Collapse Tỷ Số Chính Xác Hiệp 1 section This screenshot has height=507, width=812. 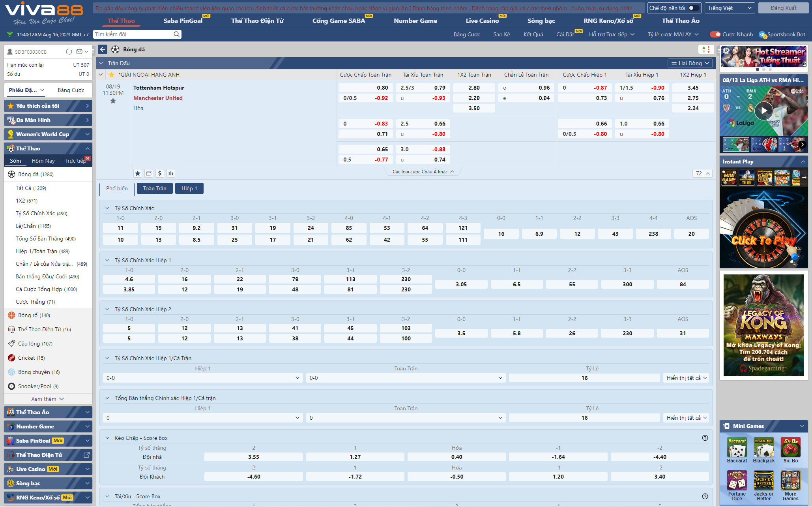click(x=107, y=260)
